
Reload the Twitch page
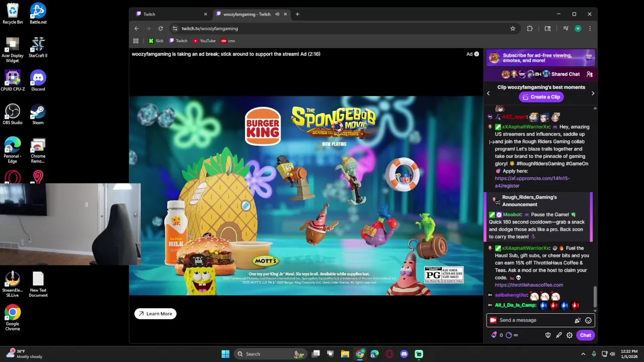tap(160, 29)
